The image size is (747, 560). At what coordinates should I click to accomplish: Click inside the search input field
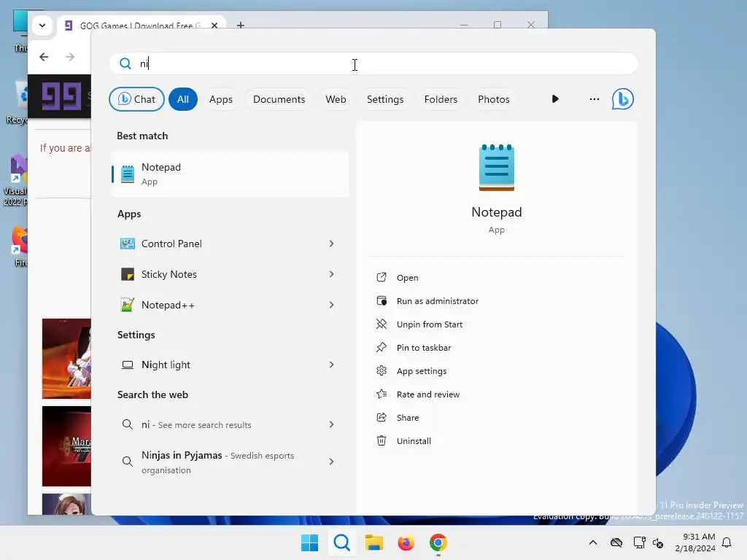coord(373,63)
